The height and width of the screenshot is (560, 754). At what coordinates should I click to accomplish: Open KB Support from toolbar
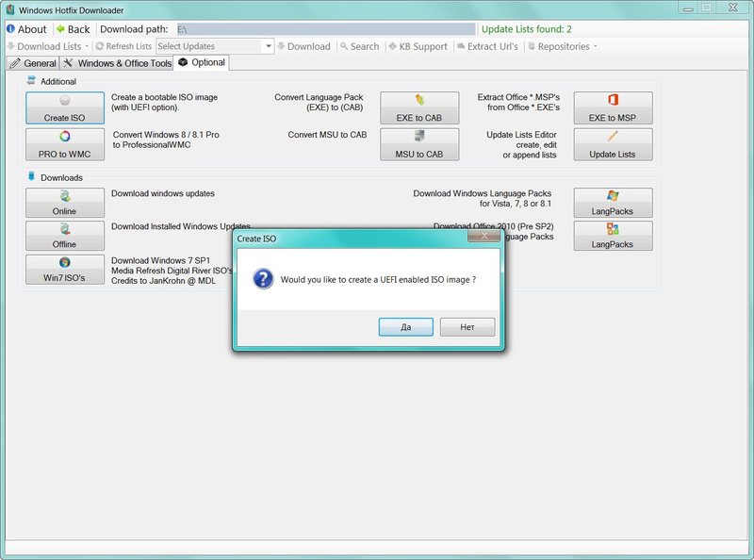click(418, 46)
